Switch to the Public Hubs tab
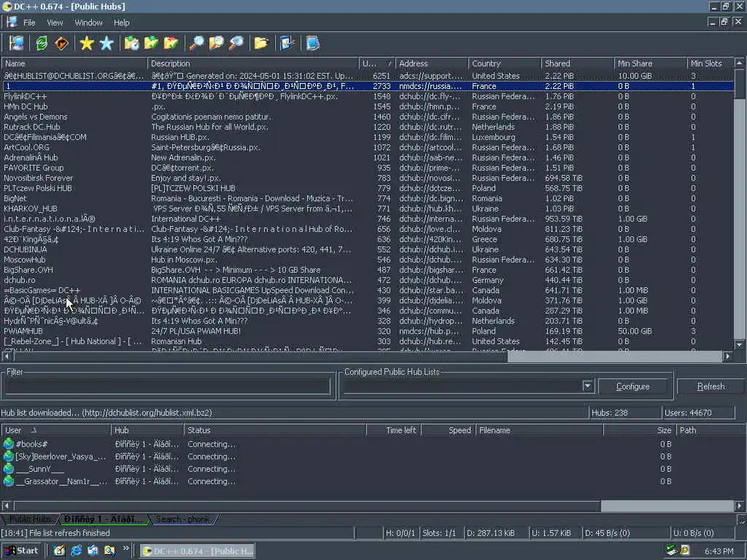The width and height of the screenshot is (747, 560). [x=31, y=519]
